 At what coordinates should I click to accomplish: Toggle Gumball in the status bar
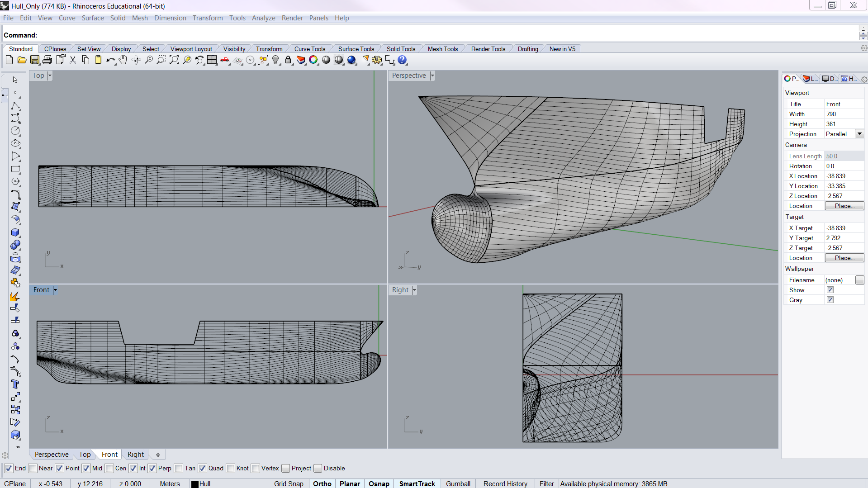tap(458, 483)
